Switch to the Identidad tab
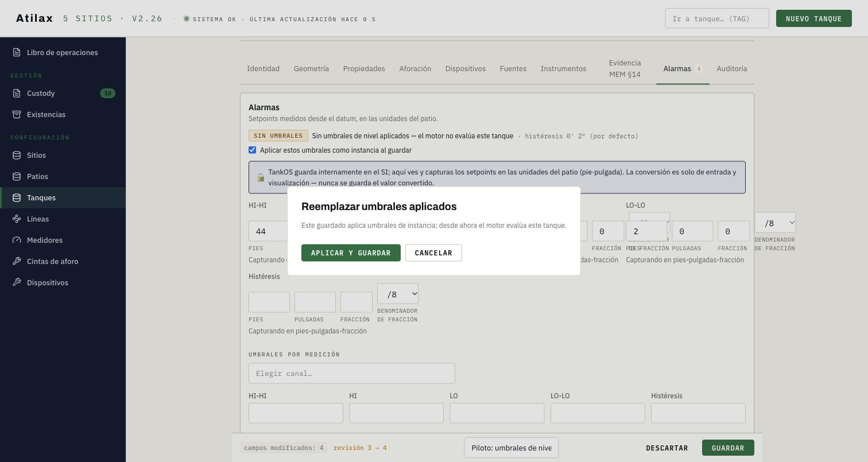This screenshot has height=462, width=868. pos(263,68)
